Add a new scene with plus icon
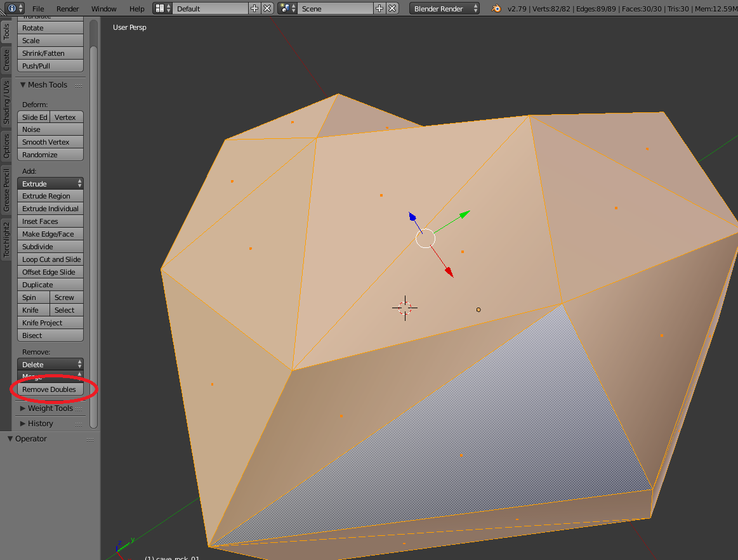The width and height of the screenshot is (738, 560). 379,9
